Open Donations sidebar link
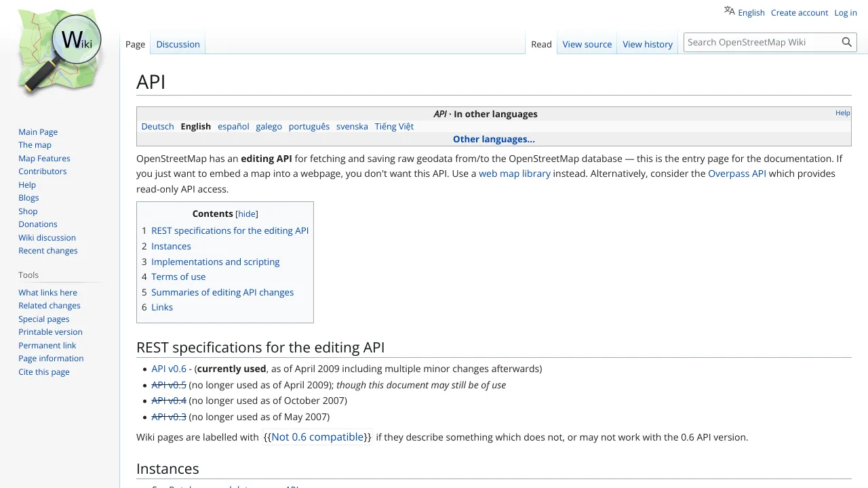Viewport: 868px width, 488px height. point(38,224)
